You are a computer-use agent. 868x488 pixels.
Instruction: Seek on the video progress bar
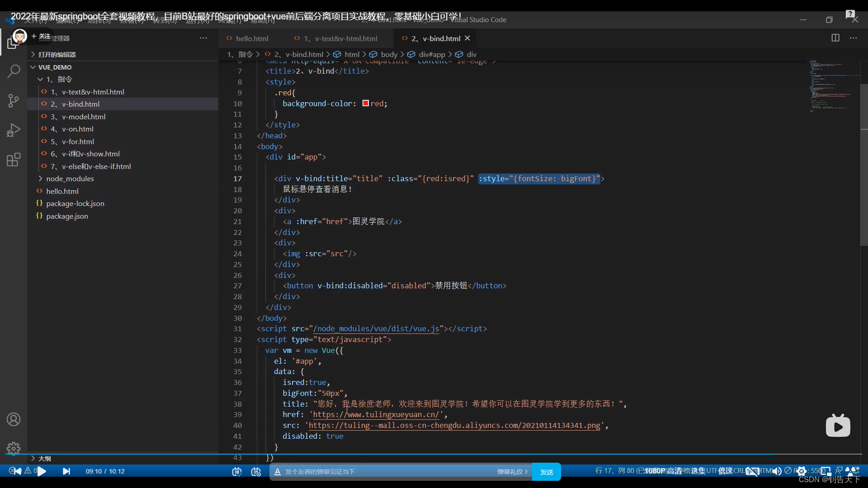434,454
